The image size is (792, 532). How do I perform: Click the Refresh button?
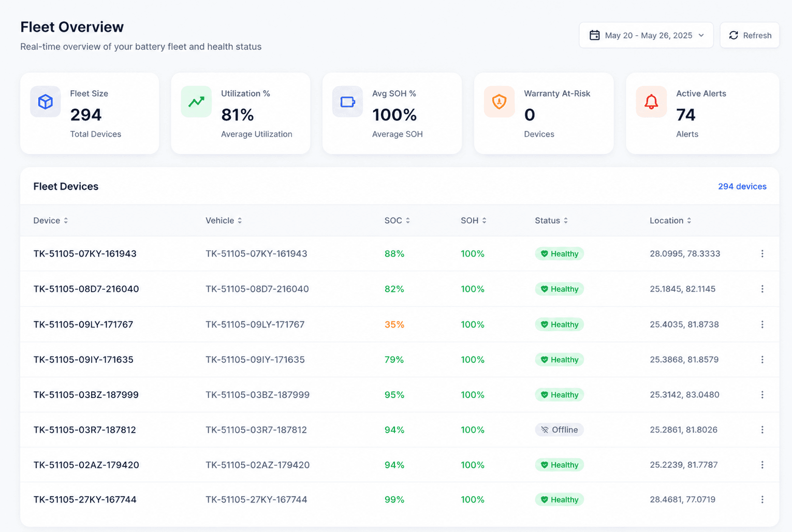click(750, 35)
